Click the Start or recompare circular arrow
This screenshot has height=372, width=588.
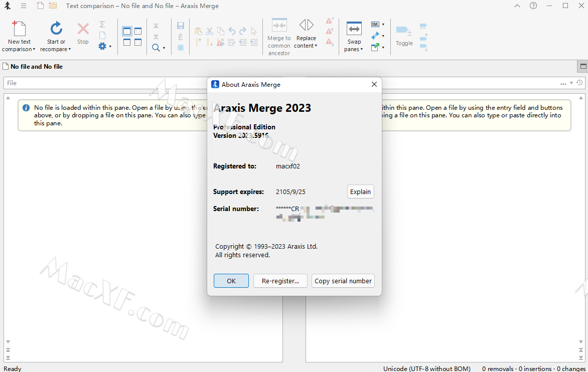56,29
